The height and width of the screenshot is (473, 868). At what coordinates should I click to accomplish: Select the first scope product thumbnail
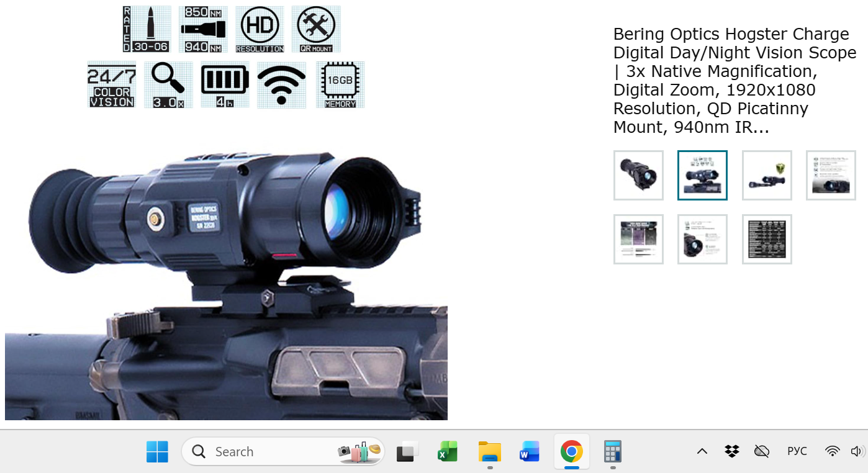pos(638,175)
